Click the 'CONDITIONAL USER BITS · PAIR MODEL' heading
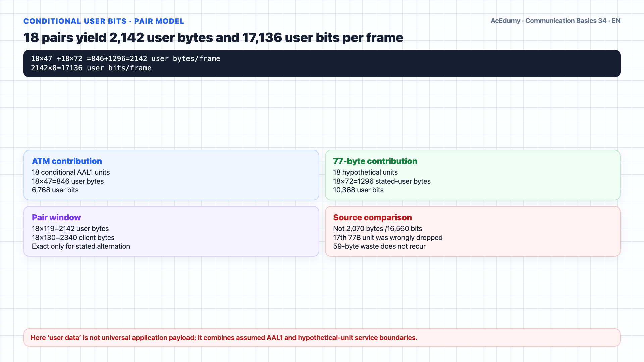 [104, 21]
